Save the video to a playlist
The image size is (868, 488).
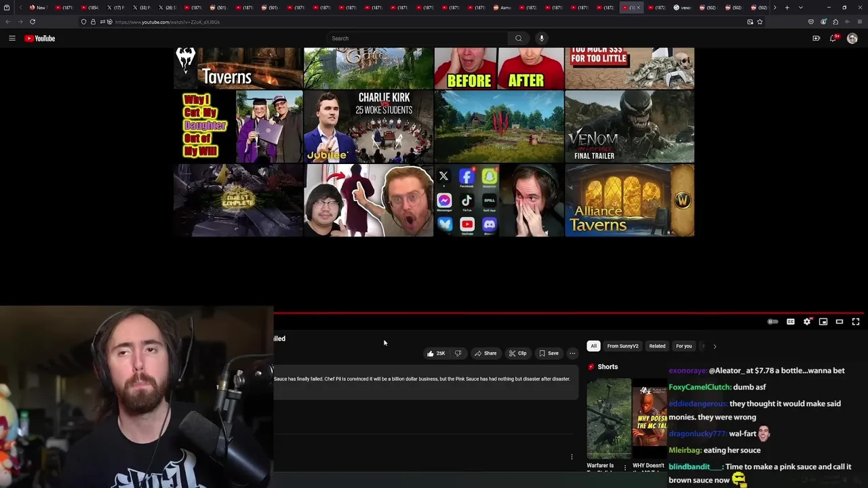click(549, 353)
